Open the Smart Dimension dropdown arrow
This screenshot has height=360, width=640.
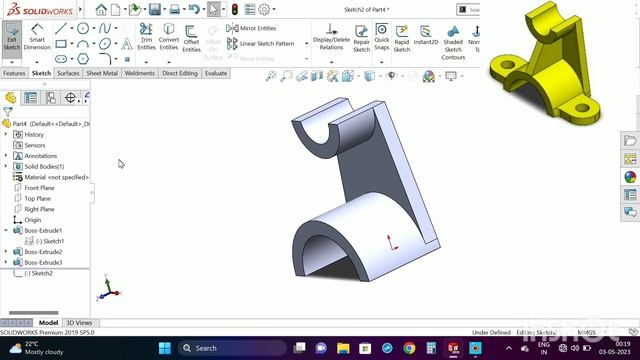coord(37,62)
